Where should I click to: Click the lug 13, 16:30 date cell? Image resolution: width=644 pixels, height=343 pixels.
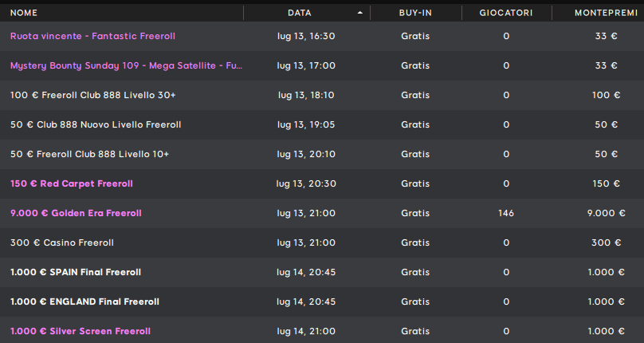306,36
